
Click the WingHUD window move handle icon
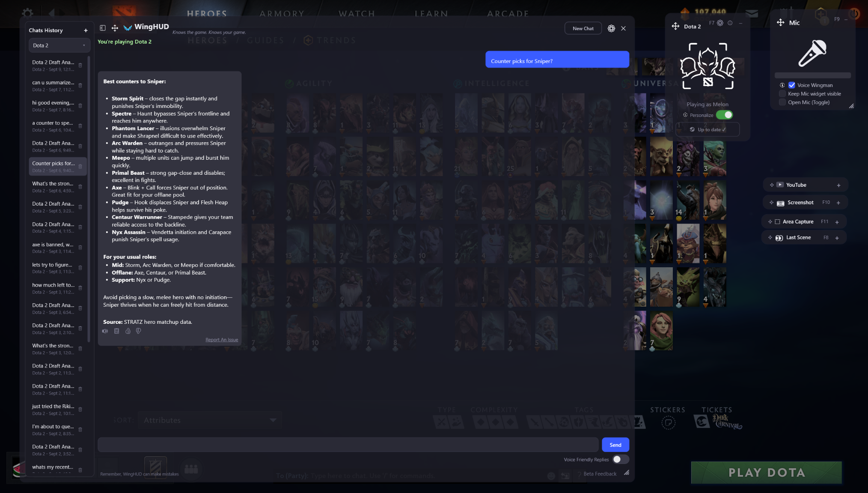(x=115, y=28)
